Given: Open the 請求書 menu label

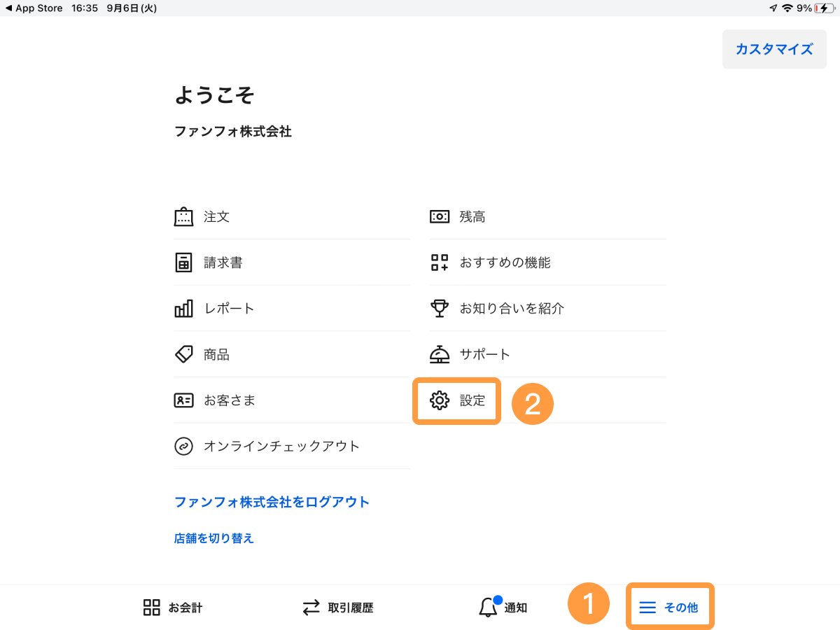Looking at the screenshot, I should point(223,262).
